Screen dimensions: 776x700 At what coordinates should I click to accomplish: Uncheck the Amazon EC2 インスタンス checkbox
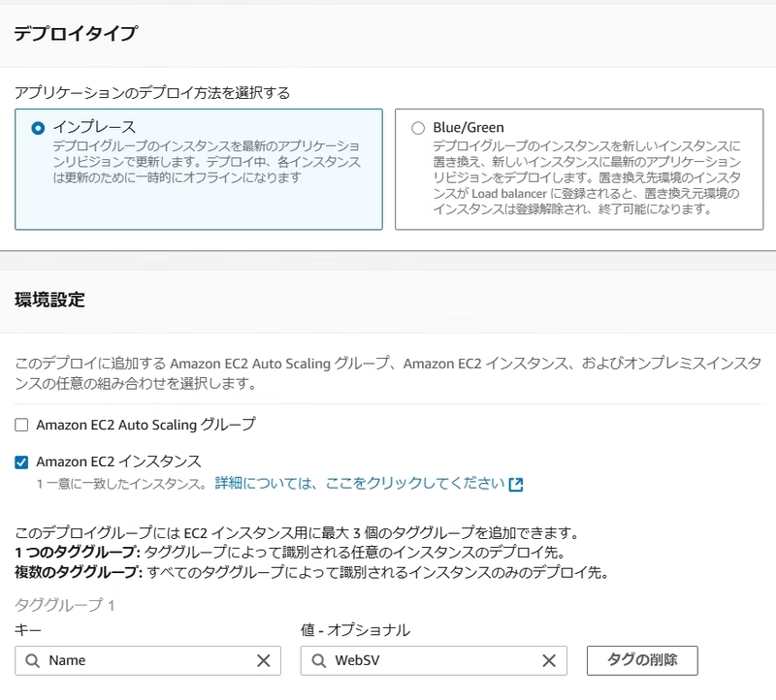pos(21,461)
